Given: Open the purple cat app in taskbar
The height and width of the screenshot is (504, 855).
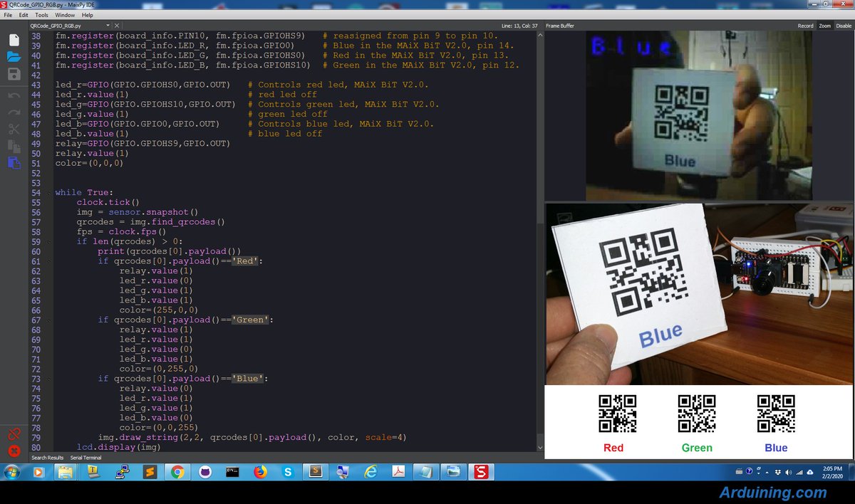Looking at the screenshot, I should (204, 472).
